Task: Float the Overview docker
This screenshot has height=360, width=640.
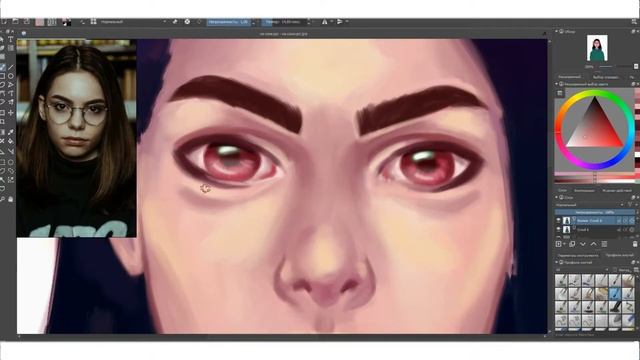Action: pos(633,31)
